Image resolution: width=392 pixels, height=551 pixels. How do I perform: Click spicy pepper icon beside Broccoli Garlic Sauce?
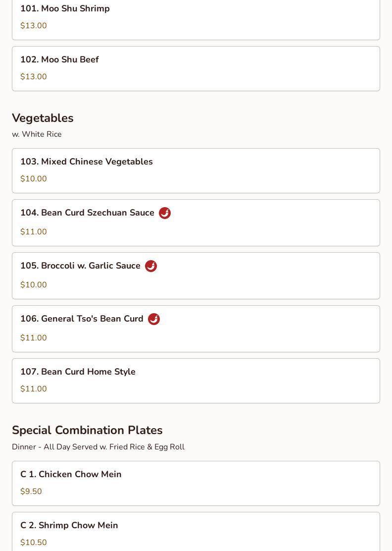tap(151, 266)
